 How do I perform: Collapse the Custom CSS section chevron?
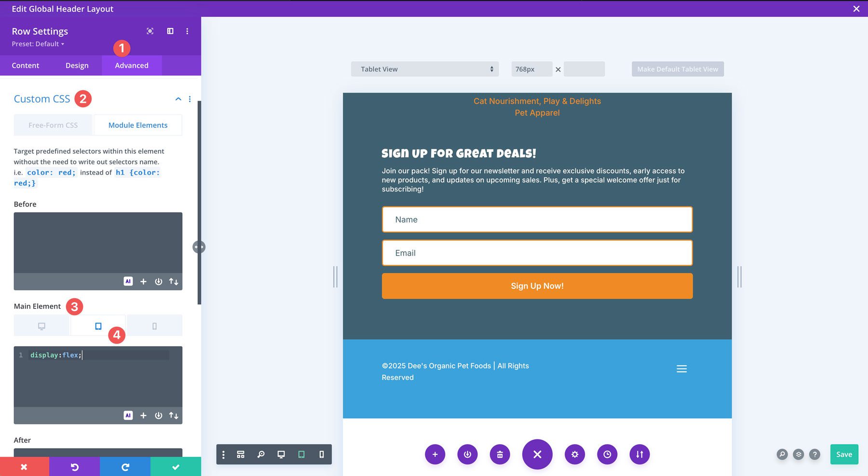(x=178, y=99)
